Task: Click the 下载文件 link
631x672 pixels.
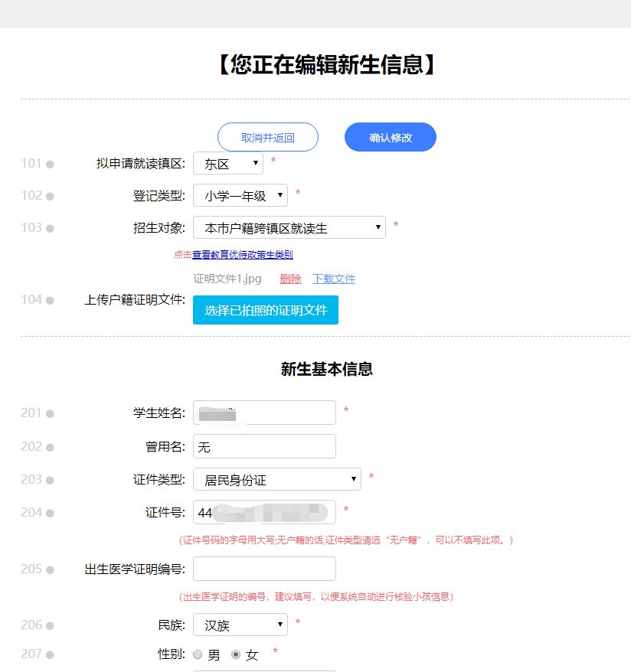Action: pyautogui.click(x=334, y=279)
